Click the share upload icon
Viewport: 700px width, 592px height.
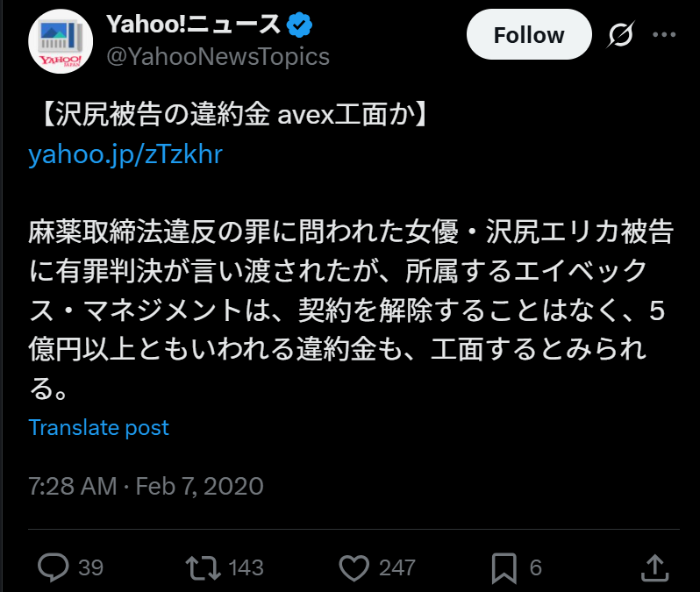click(655, 567)
